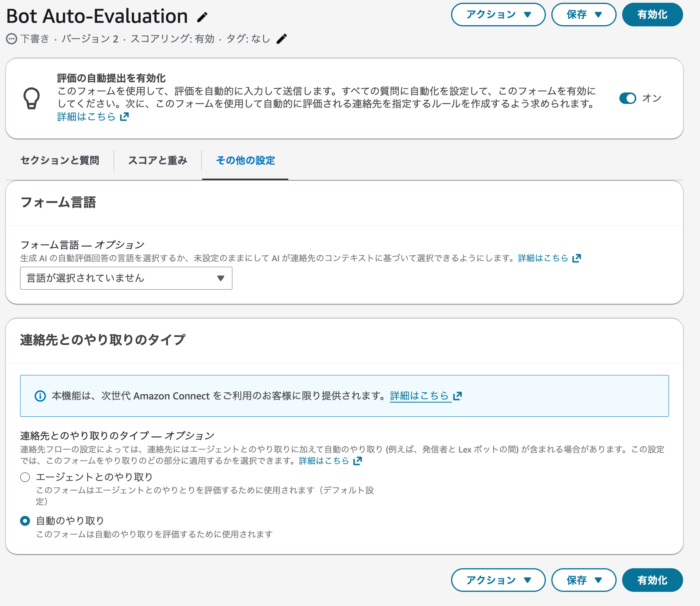
Task: Select the 自動のやり取り radio button
Action: 25,520
